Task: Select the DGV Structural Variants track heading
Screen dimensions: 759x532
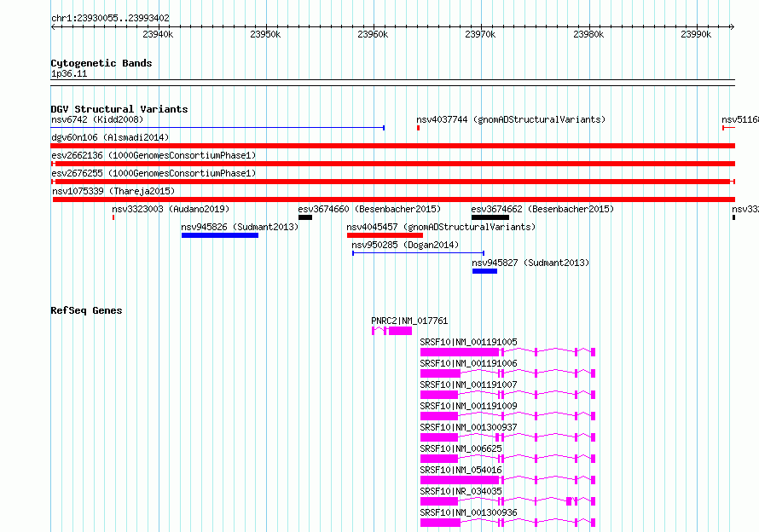Action: click(119, 109)
